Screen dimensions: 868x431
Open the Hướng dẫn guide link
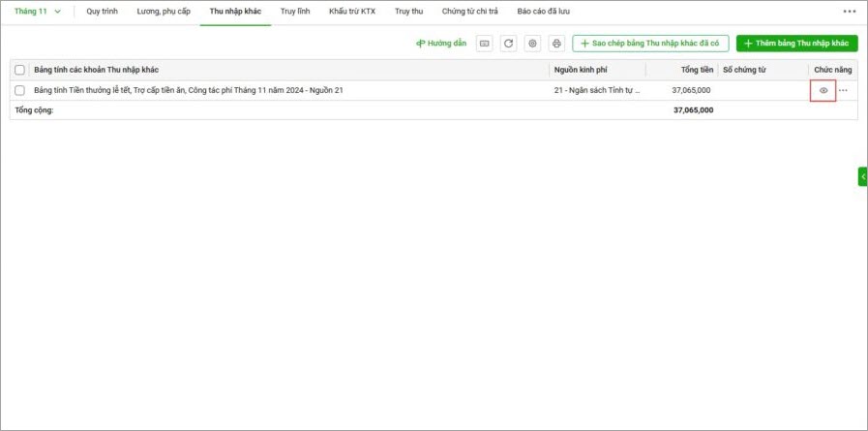point(441,44)
